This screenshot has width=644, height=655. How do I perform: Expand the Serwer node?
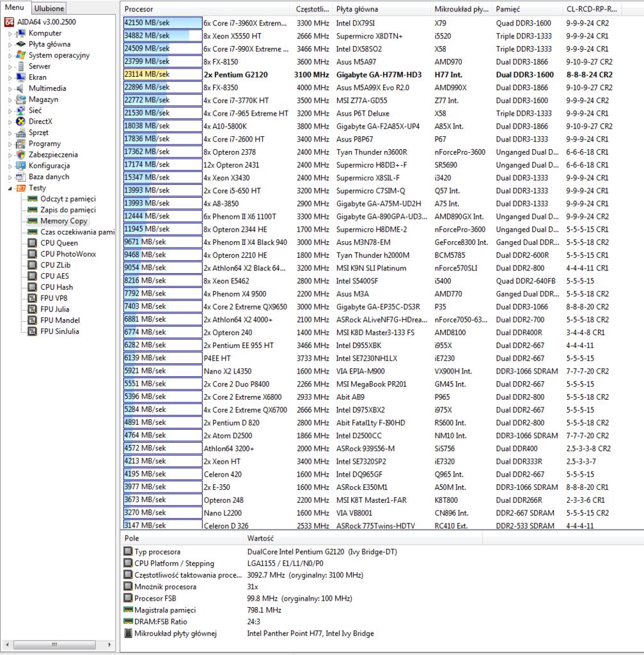coord(10,67)
